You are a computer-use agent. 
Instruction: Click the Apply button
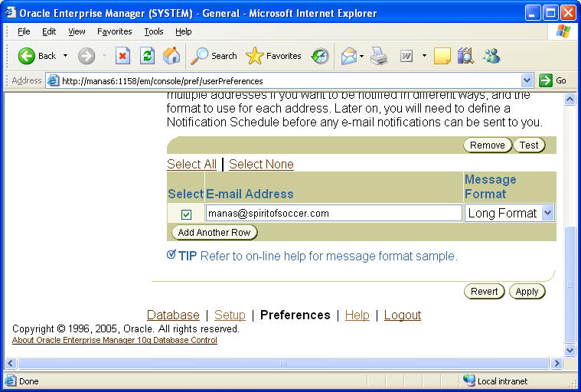click(x=527, y=291)
